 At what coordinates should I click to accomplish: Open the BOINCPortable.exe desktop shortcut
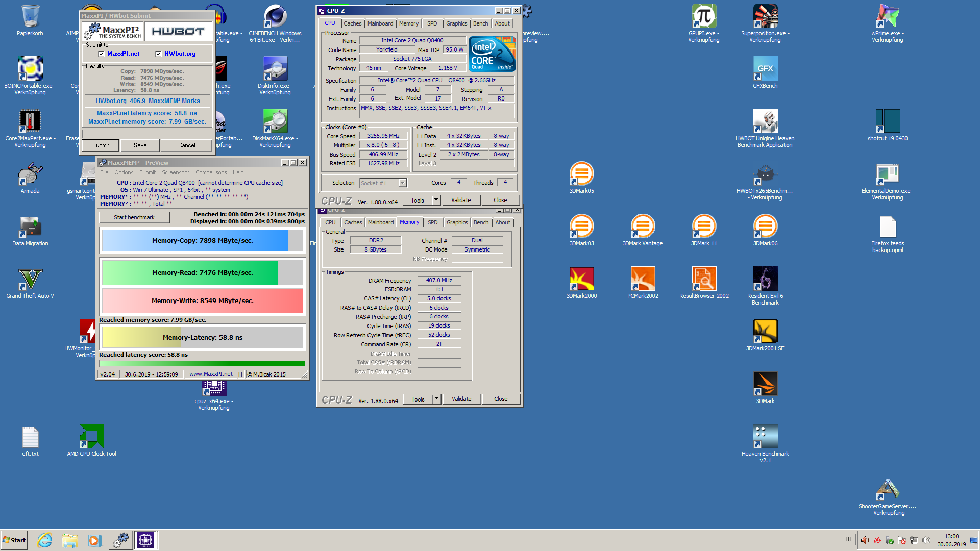tap(30, 75)
